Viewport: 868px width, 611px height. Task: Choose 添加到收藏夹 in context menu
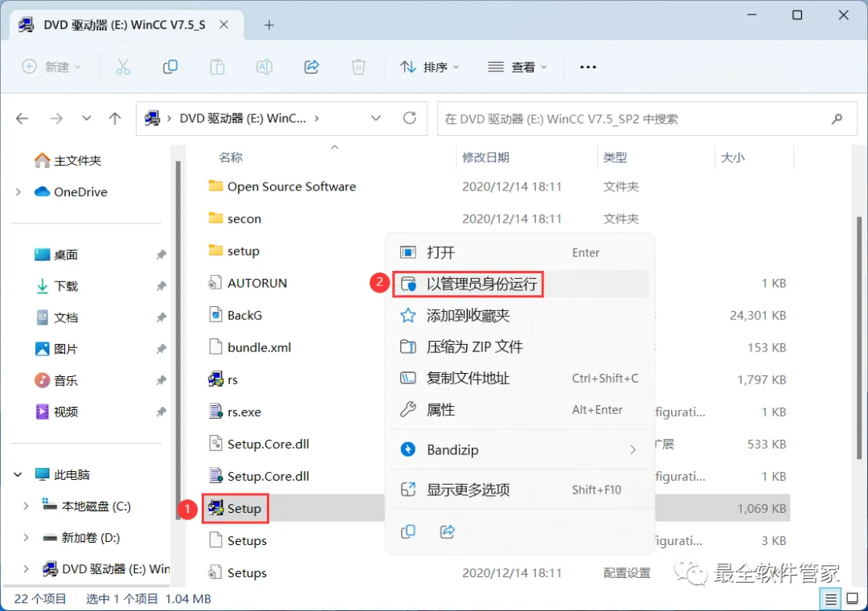[519, 316]
